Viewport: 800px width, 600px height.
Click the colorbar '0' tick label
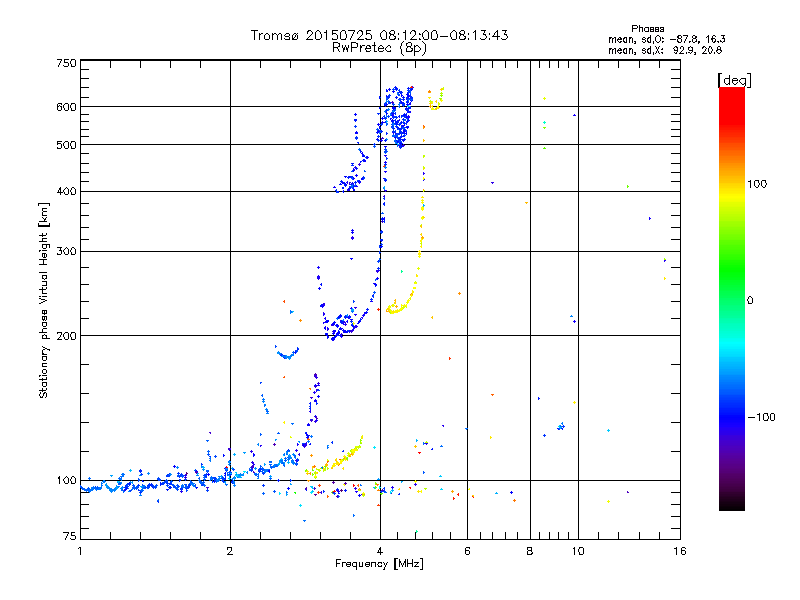pyautogui.click(x=750, y=301)
